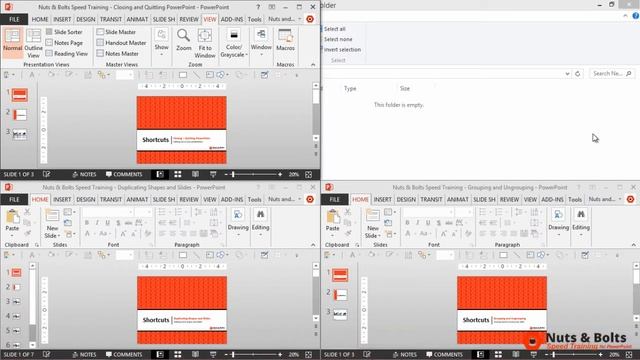Collapse the ribbon in top-left PowerPoint window

(x=313, y=64)
